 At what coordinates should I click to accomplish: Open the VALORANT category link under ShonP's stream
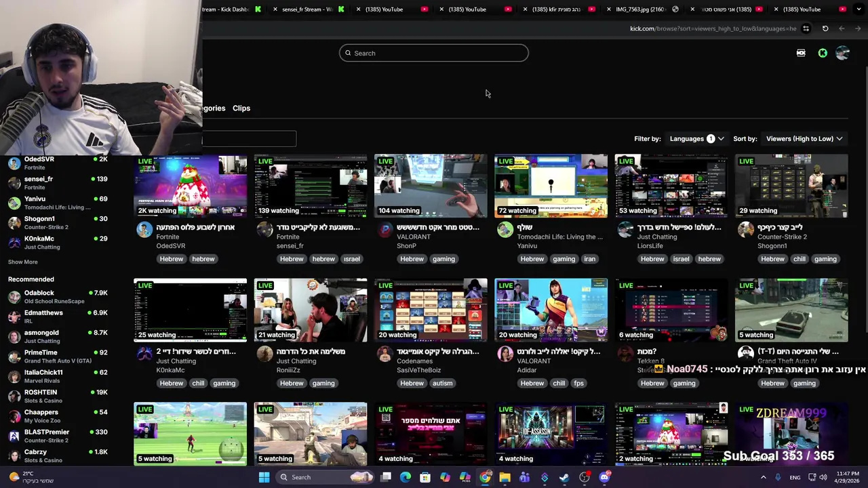pyautogui.click(x=414, y=237)
